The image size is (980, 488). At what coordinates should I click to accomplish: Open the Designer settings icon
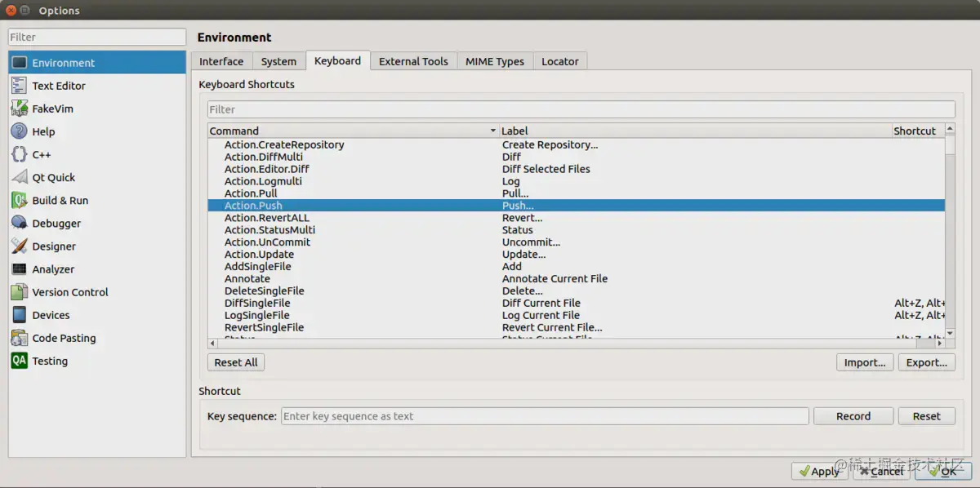20,246
